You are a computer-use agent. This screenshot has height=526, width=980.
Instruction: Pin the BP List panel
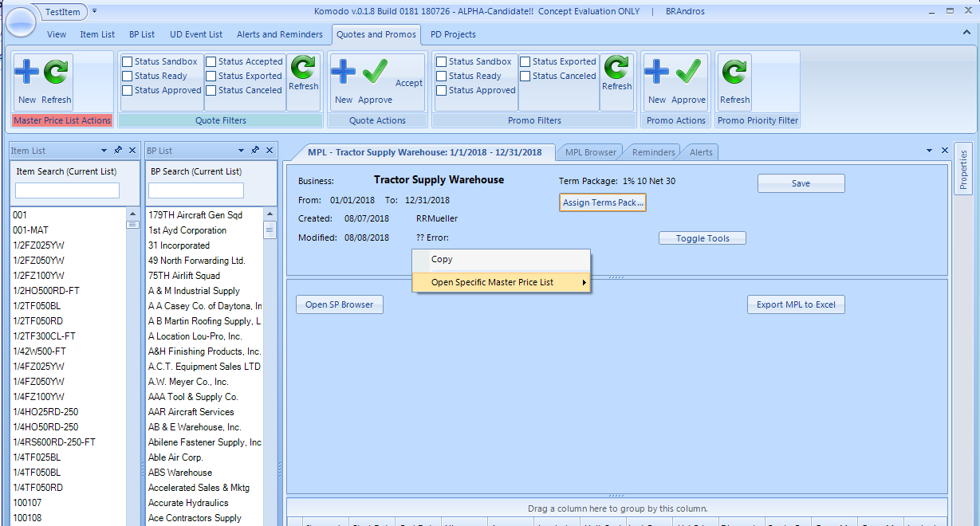tap(255, 150)
